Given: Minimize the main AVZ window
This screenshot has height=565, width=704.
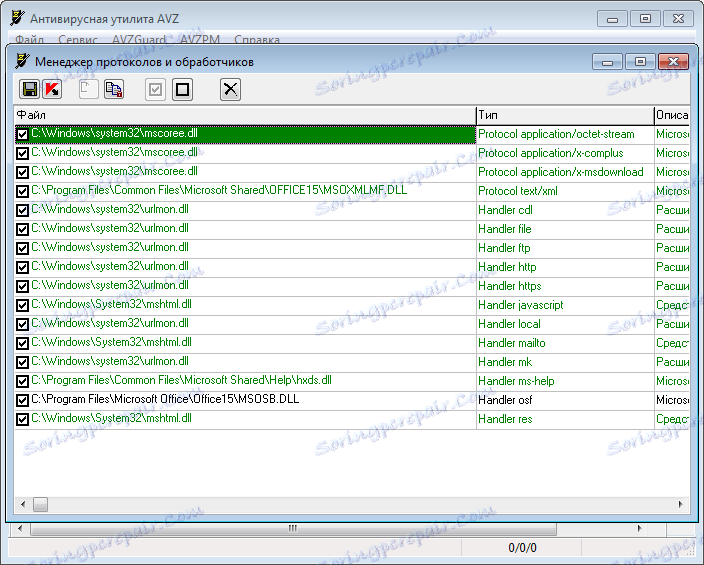Looking at the screenshot, I should point(612,19).
